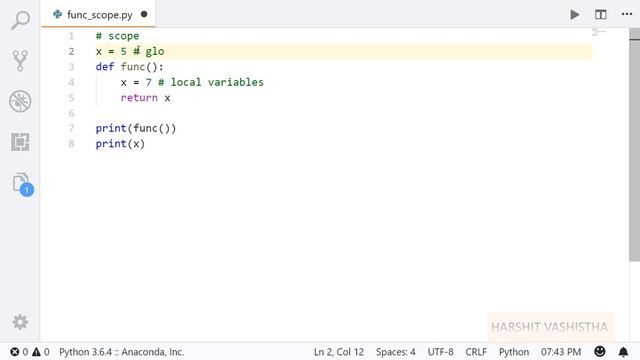Place cursor in the '# scope' comment
640x360 pixels.
pyautogui.click(x=118, y=36)
